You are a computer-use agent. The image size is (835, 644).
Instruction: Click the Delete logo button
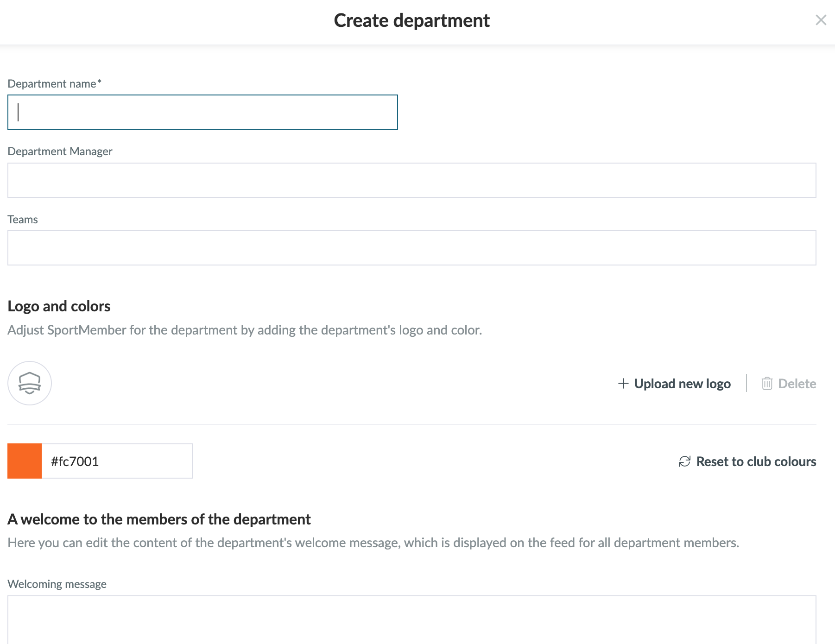789,384
